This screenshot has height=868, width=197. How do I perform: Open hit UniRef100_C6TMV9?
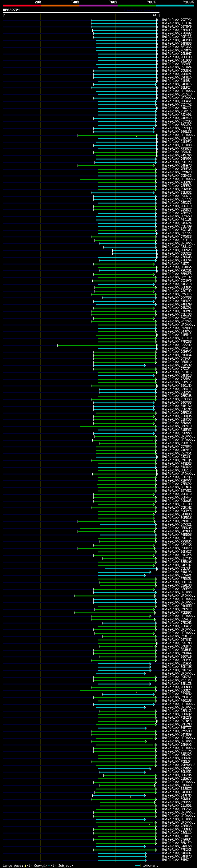tap(176, 26)
